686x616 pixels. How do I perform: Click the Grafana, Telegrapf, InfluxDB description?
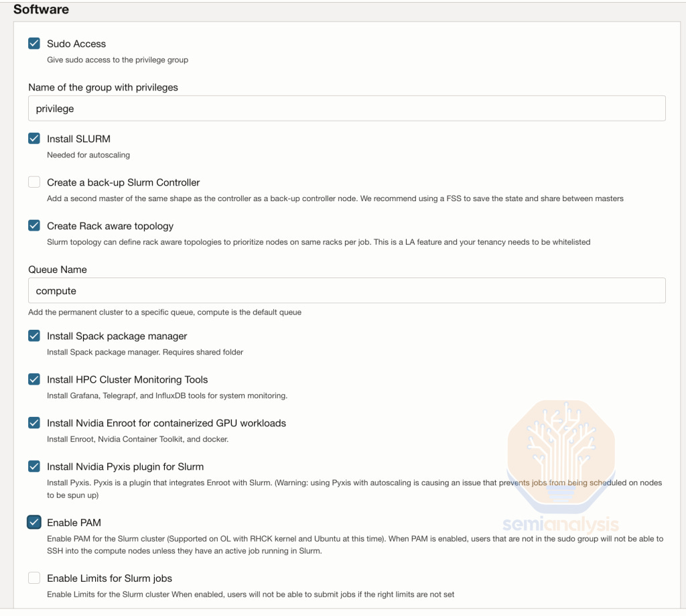coord(167,395)
